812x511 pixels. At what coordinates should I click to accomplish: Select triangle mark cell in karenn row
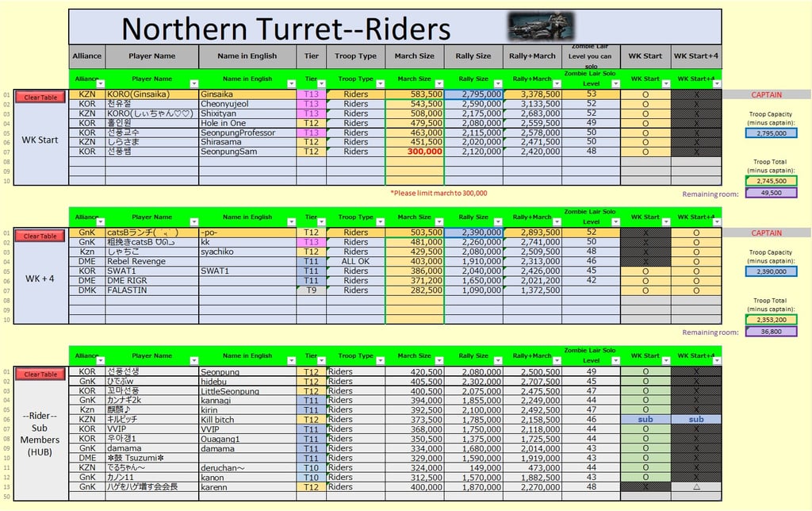tap(696, 486)
